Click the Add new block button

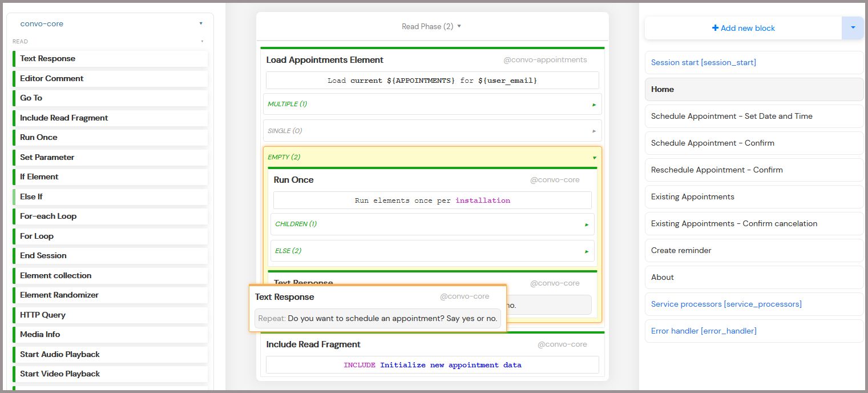tap(743, 28)
